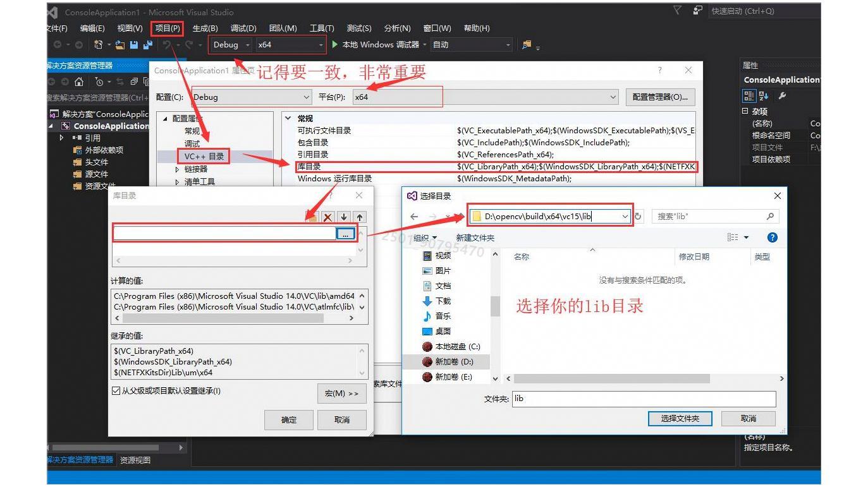Open the 项目(P) menu
The height and width of the screenshot is (487, 868).
click(168, 28)
